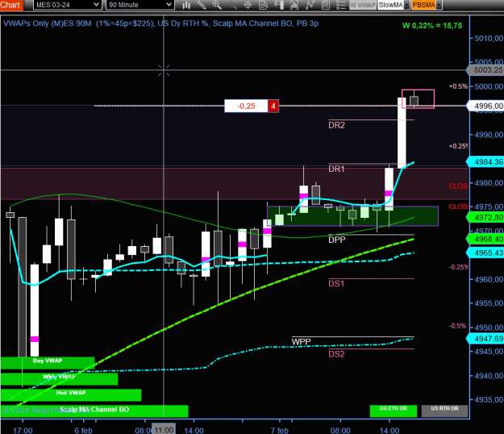
Task: Select the purple-bordered green range box
Action: tap(352, 216)
